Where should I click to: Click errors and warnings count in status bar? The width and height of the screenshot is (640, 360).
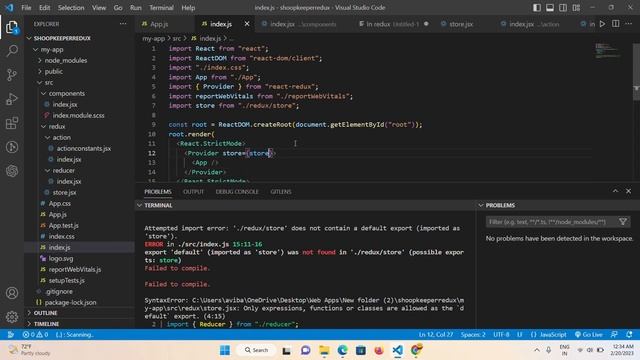pyautogui.click(x=36, y=334)
